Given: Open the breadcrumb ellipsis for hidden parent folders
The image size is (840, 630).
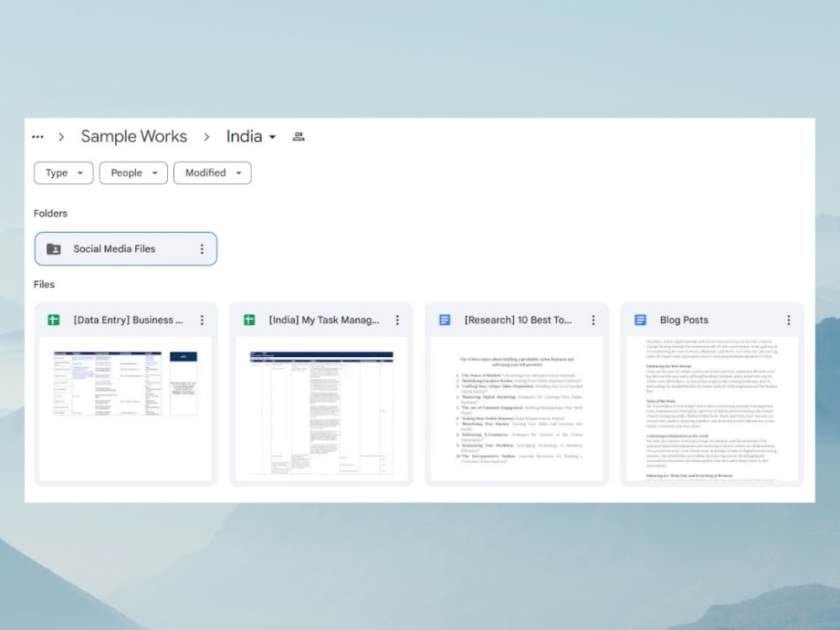Looking at the screenshot, I should coord(38,137).
